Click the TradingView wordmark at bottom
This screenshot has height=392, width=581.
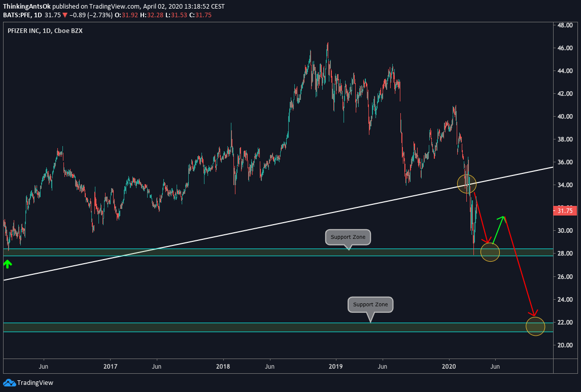click(x=35, y=383)
